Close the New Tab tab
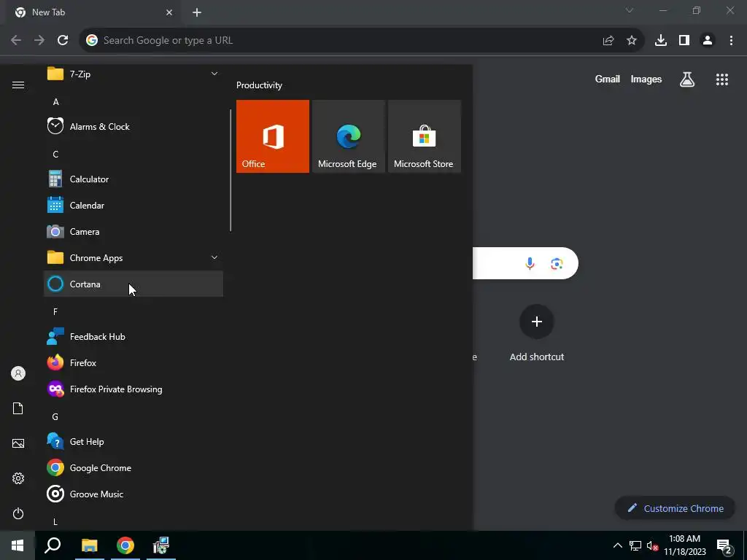747x560 pixels. (169, 12)
